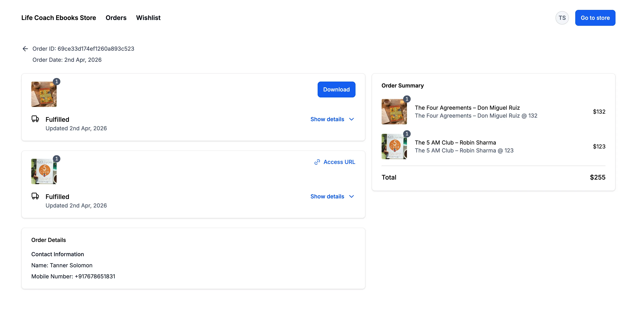
Task: Click the shipping truck icon on second fulfilled card
Action: tap(35, 196)
